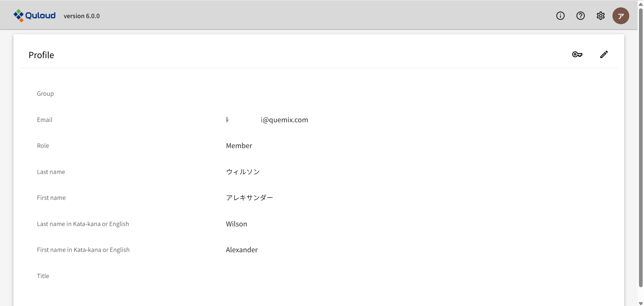Click the Quloud logo
The height and width of the screenshot is (306, 644).
point(35,15)
